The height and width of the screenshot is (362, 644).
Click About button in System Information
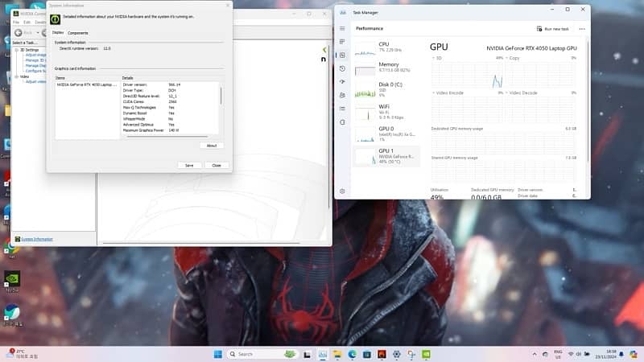click(x=211, y=146)
